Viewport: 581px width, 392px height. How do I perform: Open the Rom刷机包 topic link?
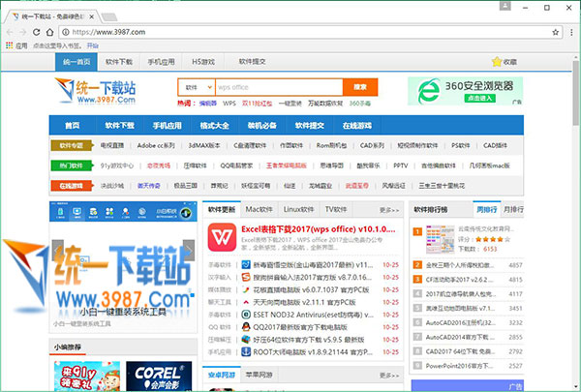331,145
